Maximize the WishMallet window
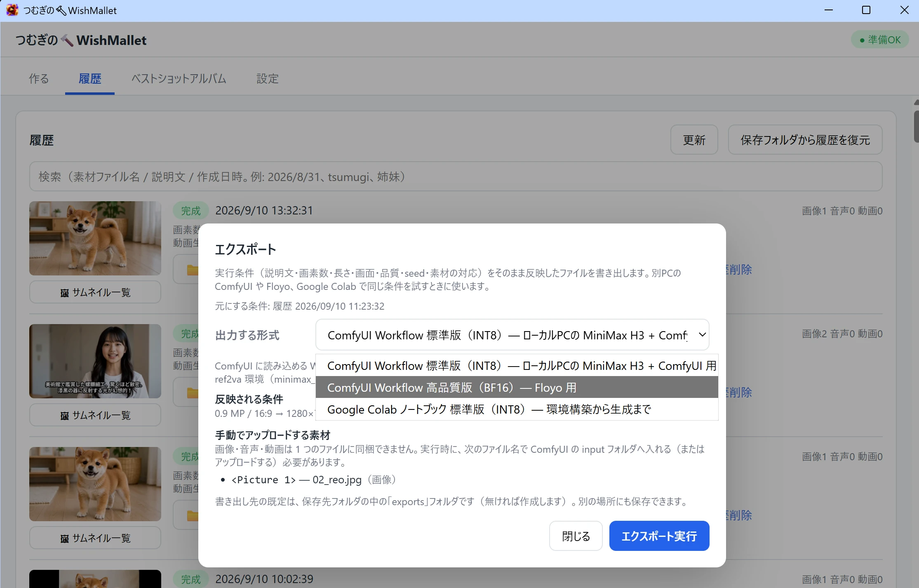 pyautogui.click(x=866, y=10)
